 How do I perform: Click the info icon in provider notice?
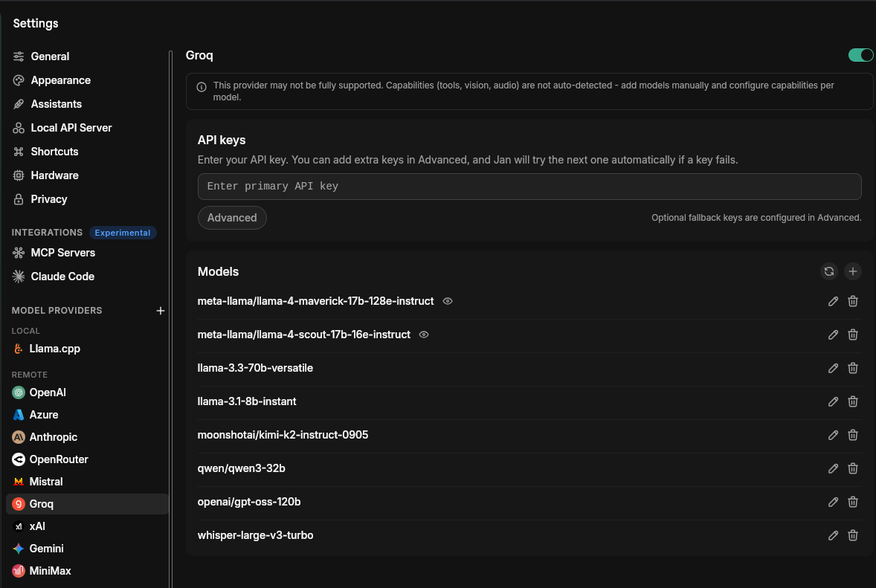(x=202, y=86)
